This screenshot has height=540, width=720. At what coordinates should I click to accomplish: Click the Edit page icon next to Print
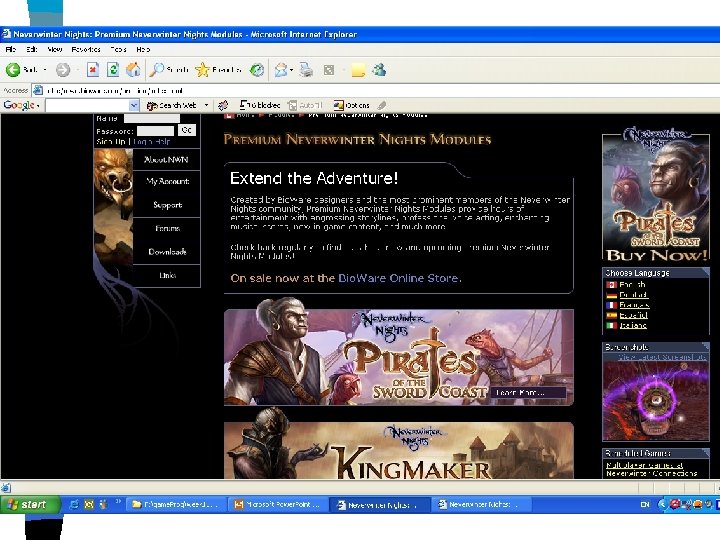point(329,70)
